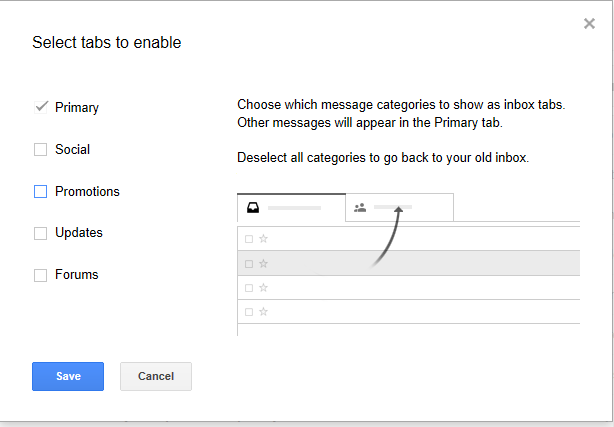
Task: Check the Updates checkbox
Action: click(x=40, y=233)
